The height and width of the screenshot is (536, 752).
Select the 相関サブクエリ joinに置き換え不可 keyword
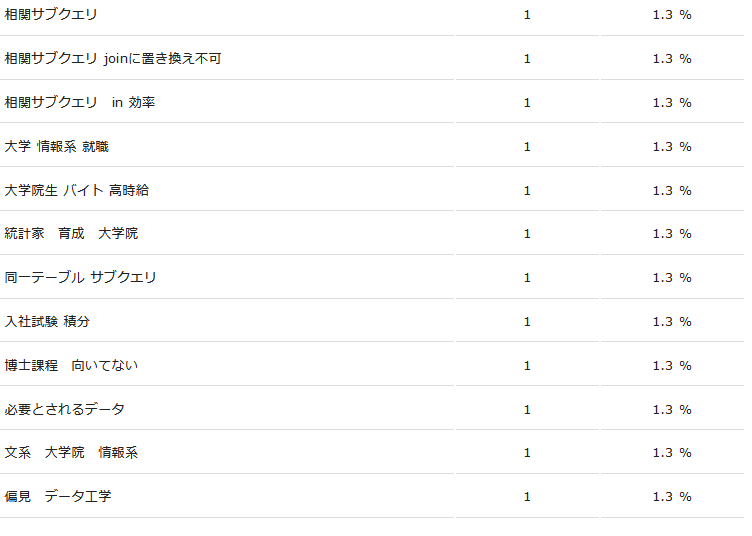click(x=113, y=59)
